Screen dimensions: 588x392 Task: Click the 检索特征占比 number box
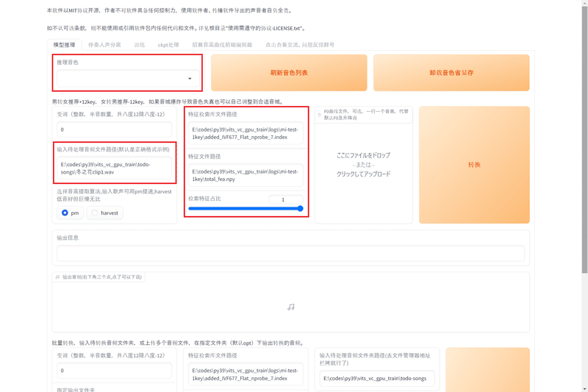coord(286,199)
